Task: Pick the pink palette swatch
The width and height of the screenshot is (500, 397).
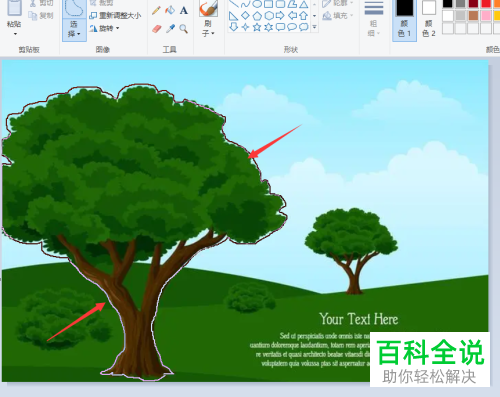Action: 486,15
